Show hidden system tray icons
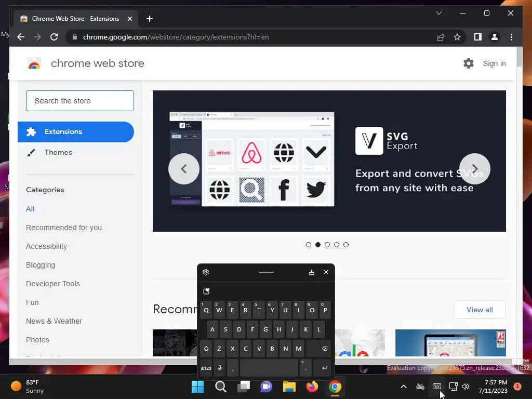Image resolution: width=532 pixels, height=399 pixels. pos(403,387)
